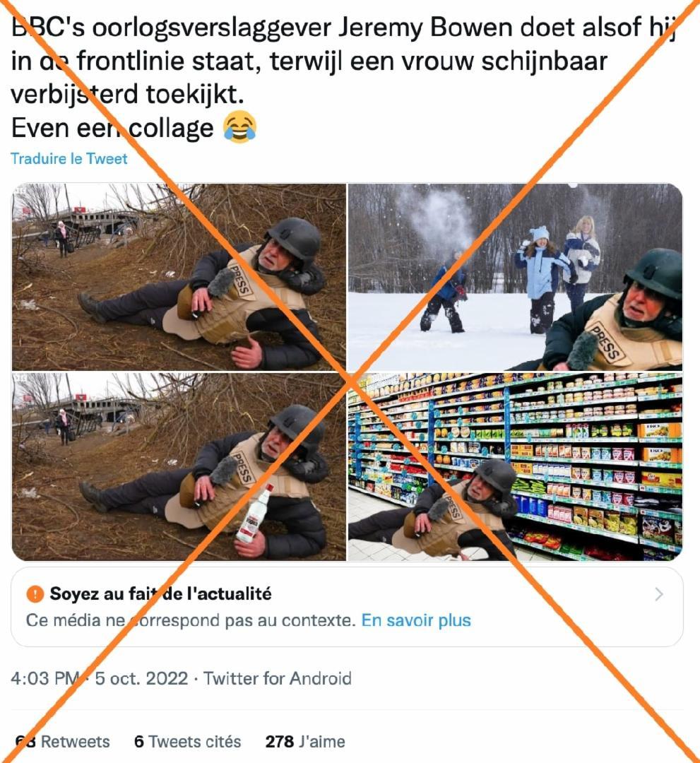View the 278 J'aime likes list
700x763 pixels.
[x=305, y=742]
